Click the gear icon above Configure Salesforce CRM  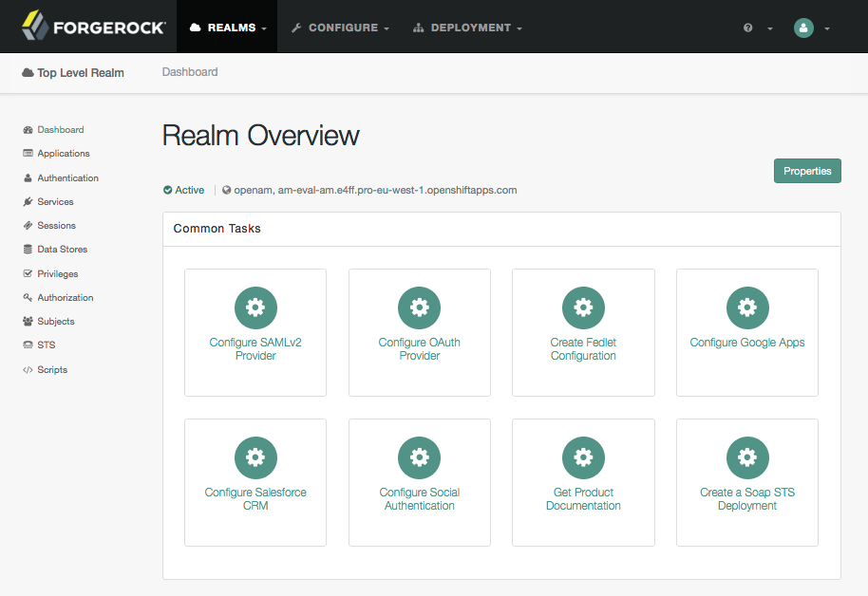coord(255,456)
